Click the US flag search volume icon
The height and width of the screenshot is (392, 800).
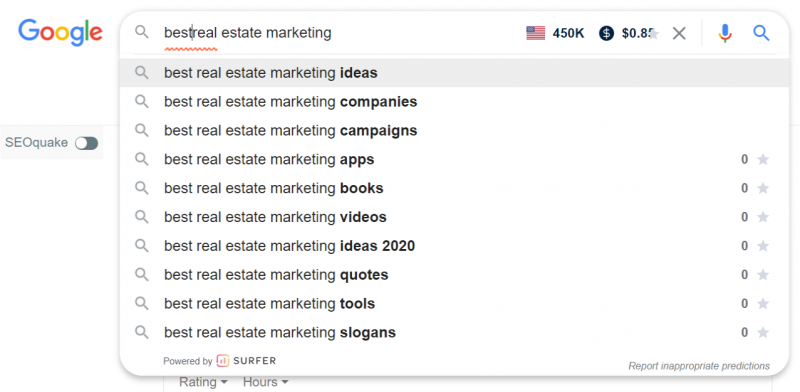coord(536,34)
